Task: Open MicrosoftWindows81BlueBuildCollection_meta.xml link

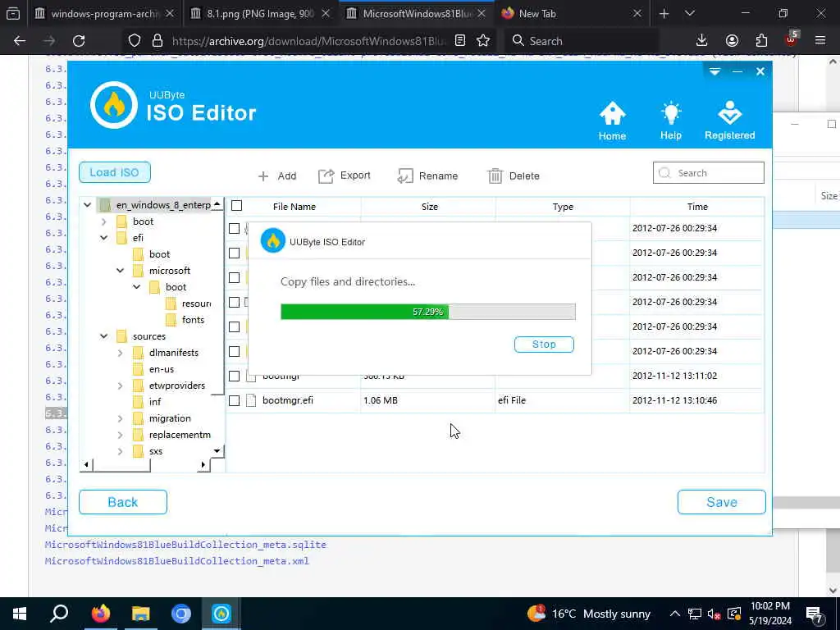Action: (x=177, y=561)
